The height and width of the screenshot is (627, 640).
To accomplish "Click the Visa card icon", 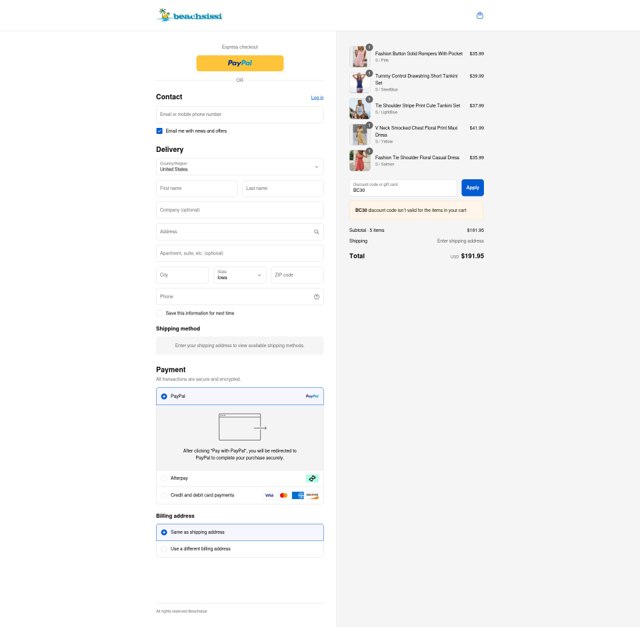I will [x=269, y=495].
